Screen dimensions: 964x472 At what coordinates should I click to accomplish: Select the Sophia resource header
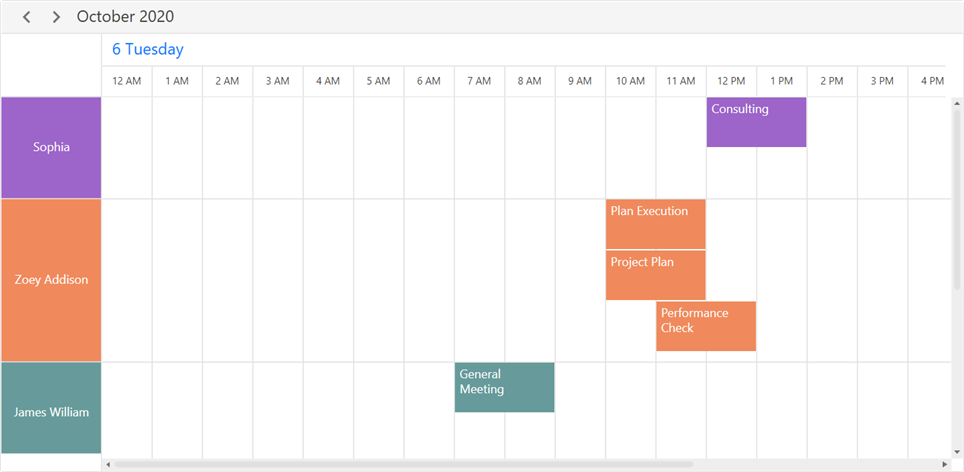[x=51, y=147]
